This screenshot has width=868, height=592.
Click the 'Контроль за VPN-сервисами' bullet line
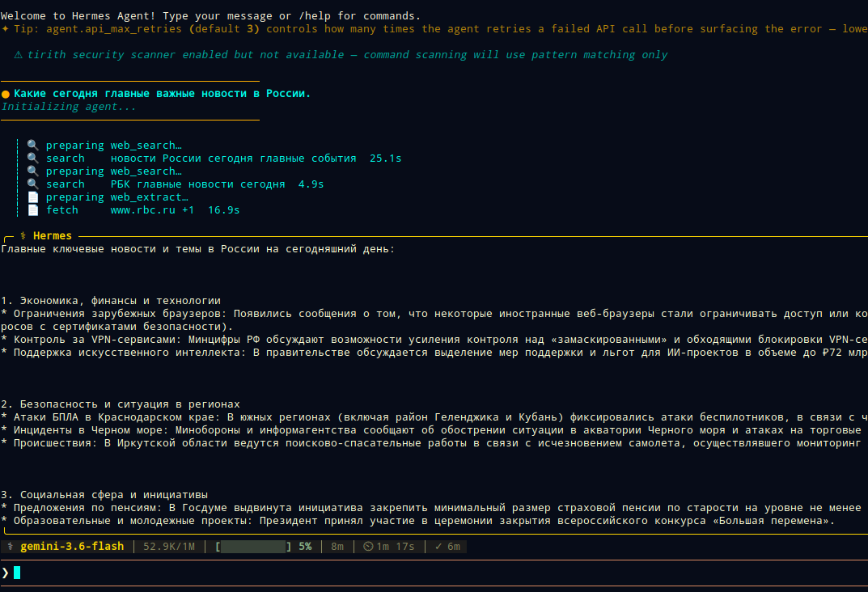point(434,340)
